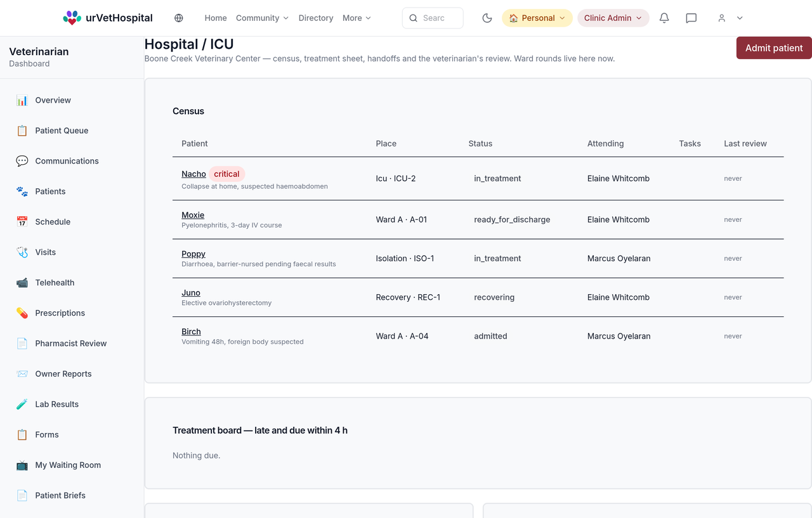Click the Admit patient button
Screen dimensions: 812x518
click(774, 48)
